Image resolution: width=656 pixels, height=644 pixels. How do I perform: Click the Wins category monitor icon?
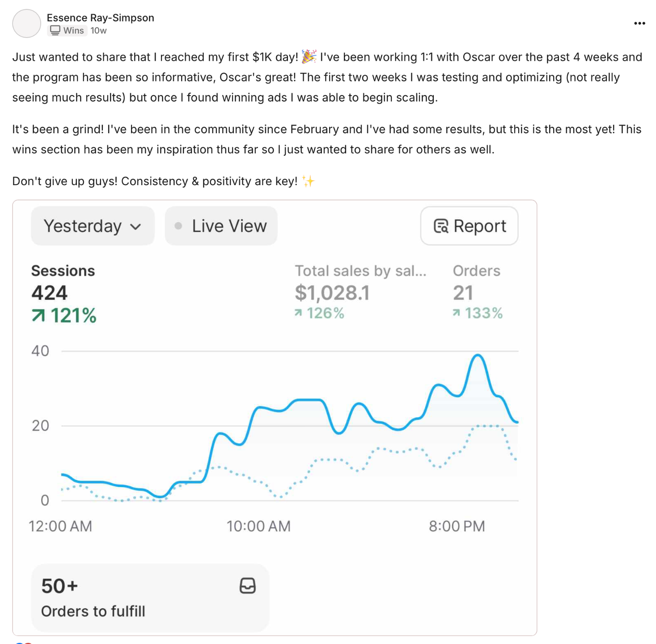coord(55,30)
